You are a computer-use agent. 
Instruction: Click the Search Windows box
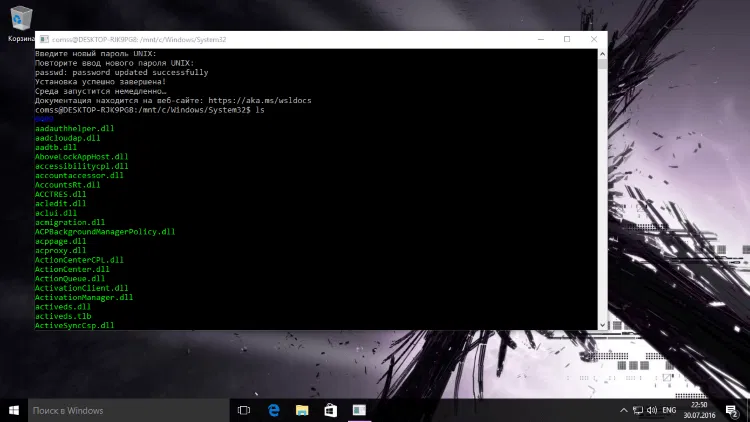(x=129, y=411)
